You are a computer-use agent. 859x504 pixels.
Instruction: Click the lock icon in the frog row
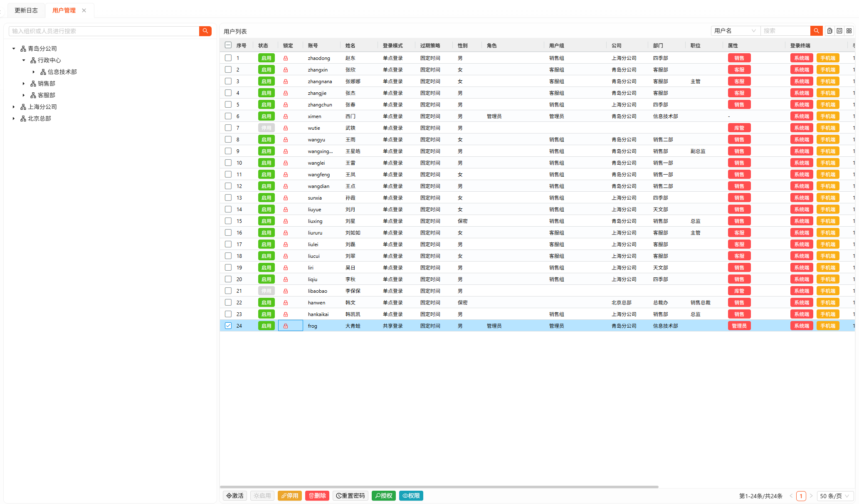[286, 326]
